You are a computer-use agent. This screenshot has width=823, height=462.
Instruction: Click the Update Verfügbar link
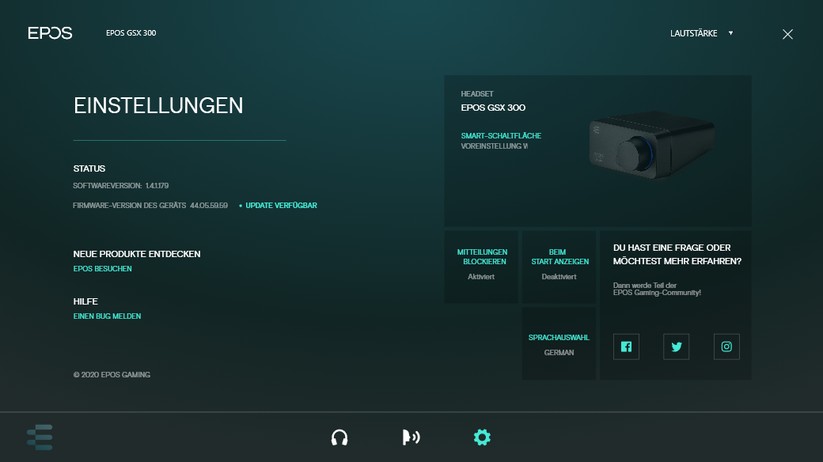pyautogui.click(x=281, y=205)
